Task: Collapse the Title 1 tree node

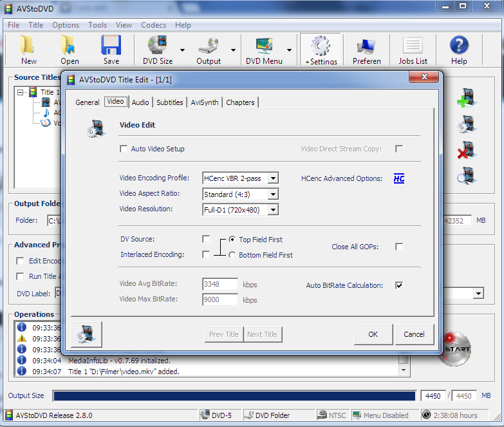Action: (x=20, y=92)
